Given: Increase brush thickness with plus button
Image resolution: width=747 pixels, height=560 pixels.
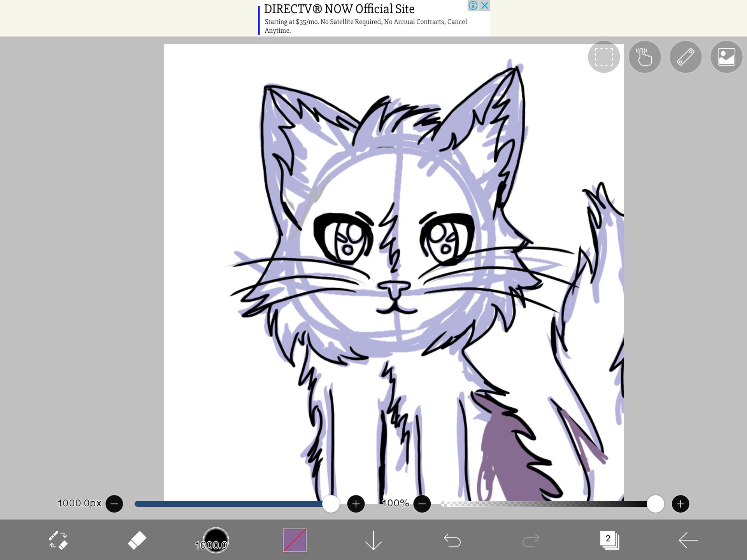Looking at the screenshot, I should coord(356,504).
